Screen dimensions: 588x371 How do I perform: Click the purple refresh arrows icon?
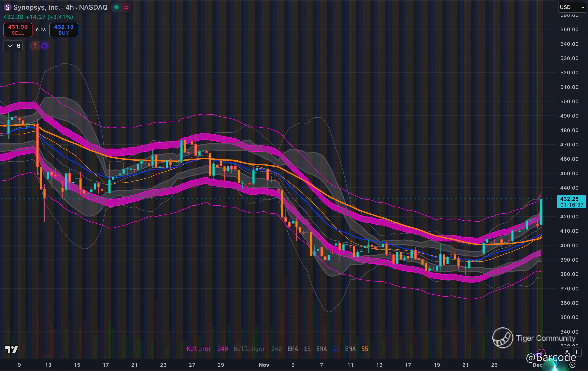coord(44,46)
